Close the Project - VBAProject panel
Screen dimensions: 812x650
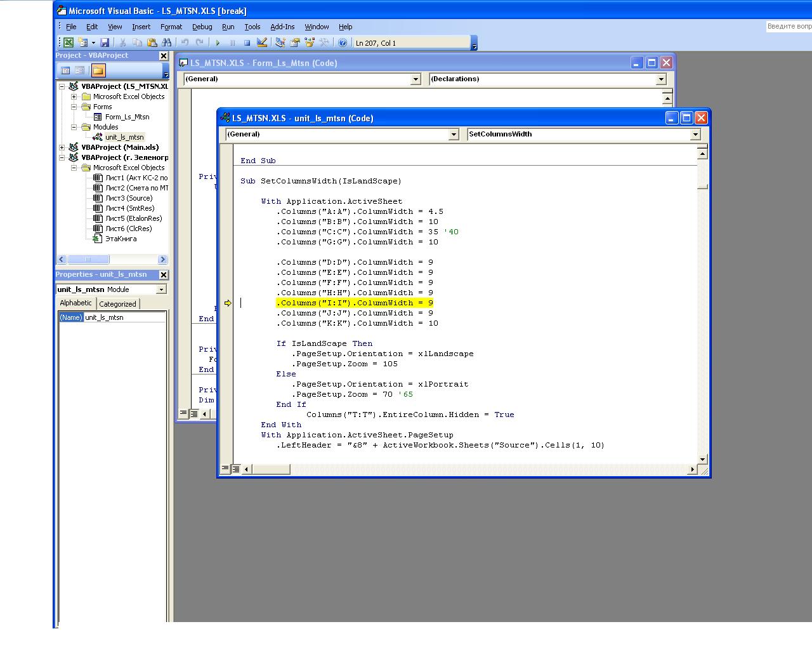pyautogui.click(x=163, y=56)
